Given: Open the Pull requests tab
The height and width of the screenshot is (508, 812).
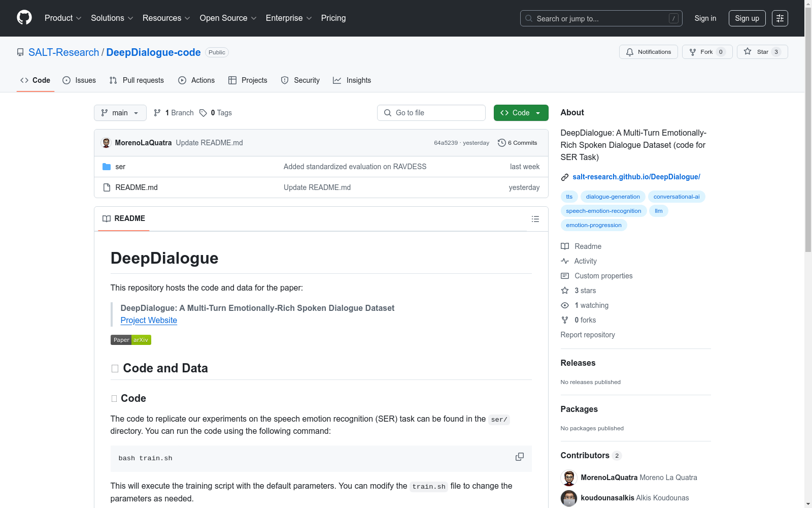Looking at the screenshot, I should click(137, 80).
